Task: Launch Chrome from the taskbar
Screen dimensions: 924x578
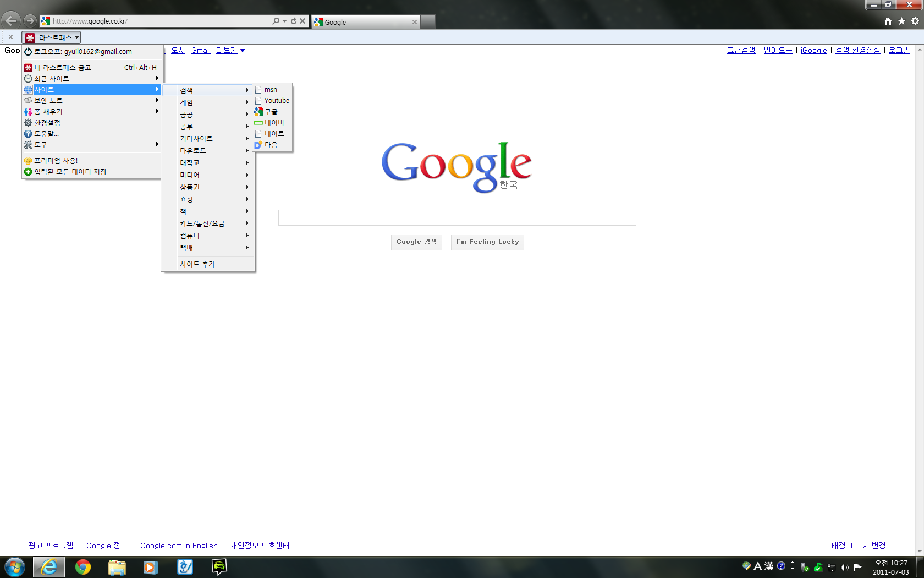Action: pos(83,567)
